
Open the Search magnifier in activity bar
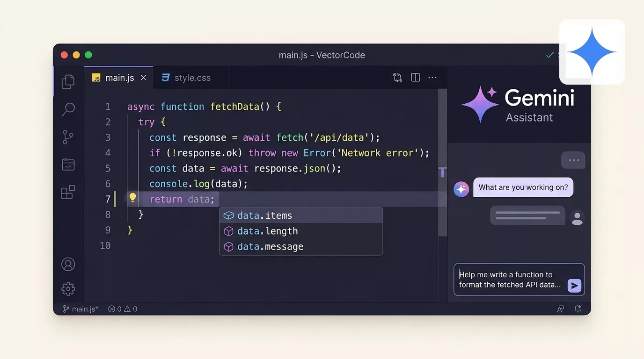point(68,110)
